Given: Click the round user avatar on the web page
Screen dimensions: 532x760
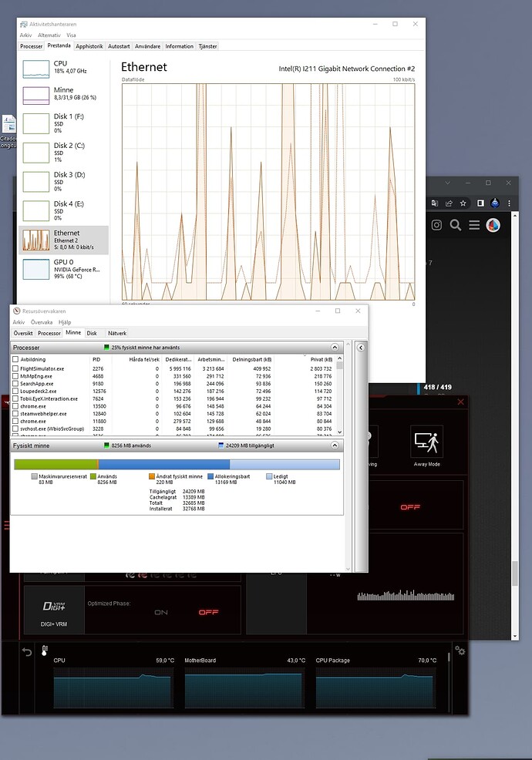Looking at the screenshot, I should (x=493, y=225).
